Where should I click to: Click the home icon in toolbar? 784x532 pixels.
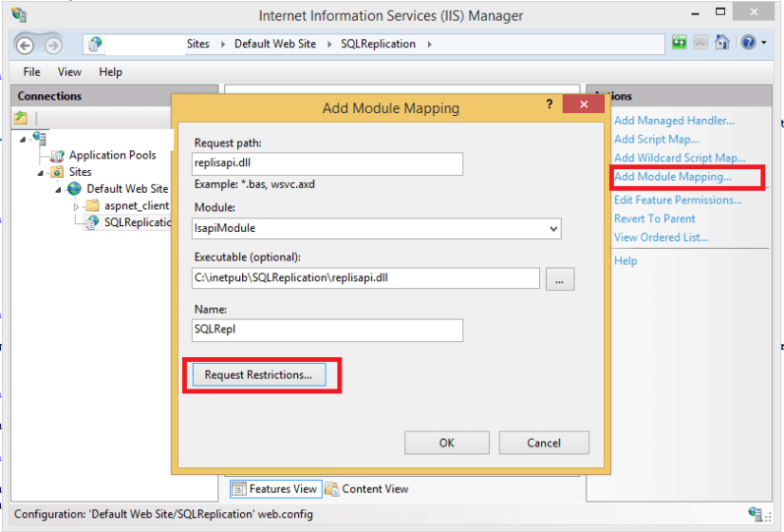[x=721, y=43]
